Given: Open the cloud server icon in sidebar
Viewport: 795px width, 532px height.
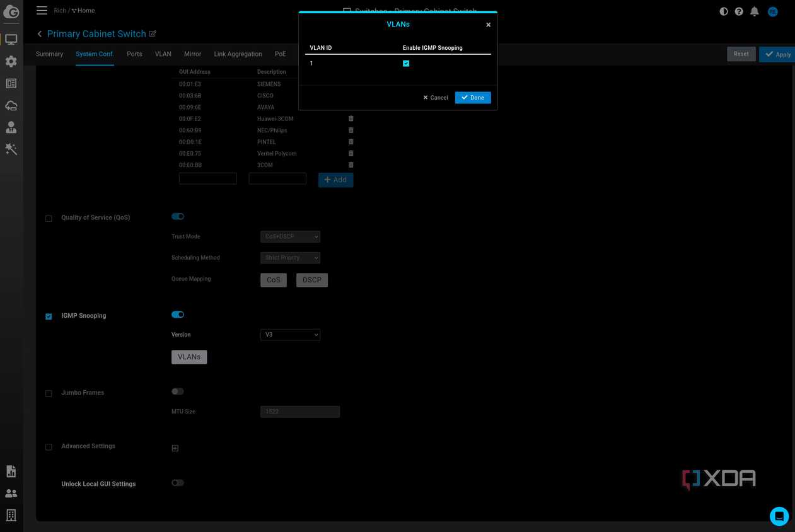Looking at the screenshot, I should [11, 105].
